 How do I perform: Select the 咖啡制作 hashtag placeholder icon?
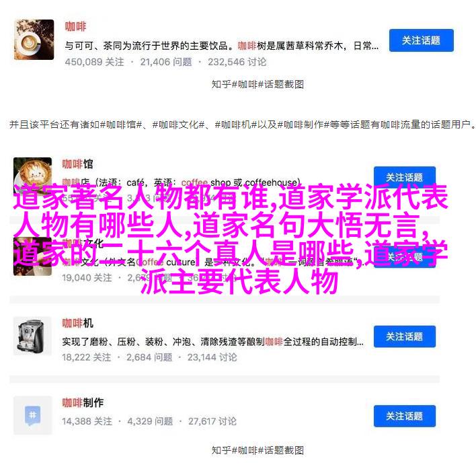32,415
